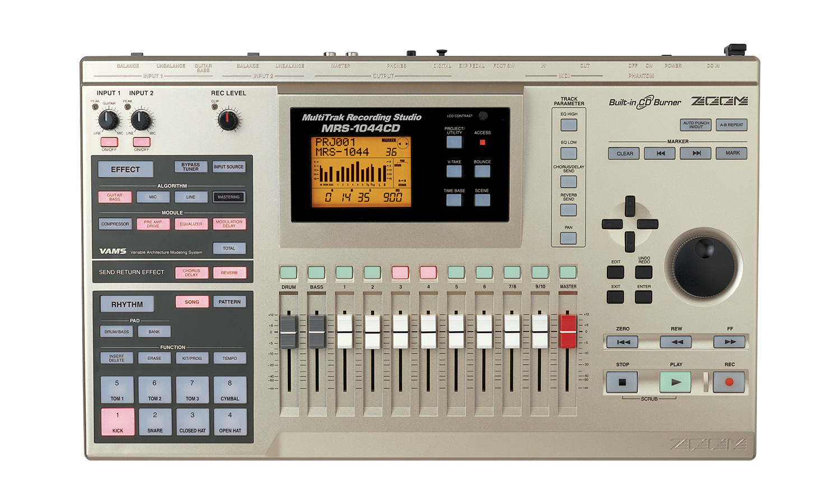The height and width of the screenshot is (504, 840).
Task: Click the cursor right arrow key
Action: pos(647,224)
